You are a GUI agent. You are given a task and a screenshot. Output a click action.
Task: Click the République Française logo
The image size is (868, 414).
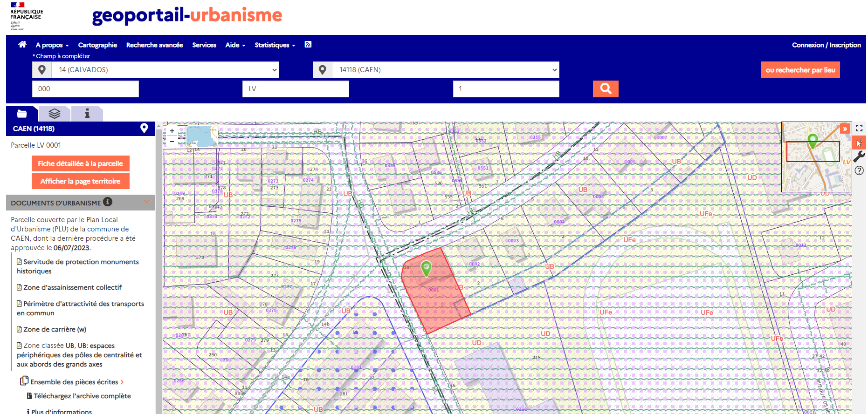pos(26,16)
